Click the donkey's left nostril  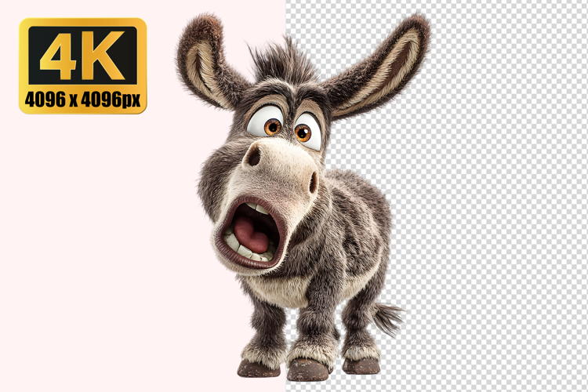253,156
